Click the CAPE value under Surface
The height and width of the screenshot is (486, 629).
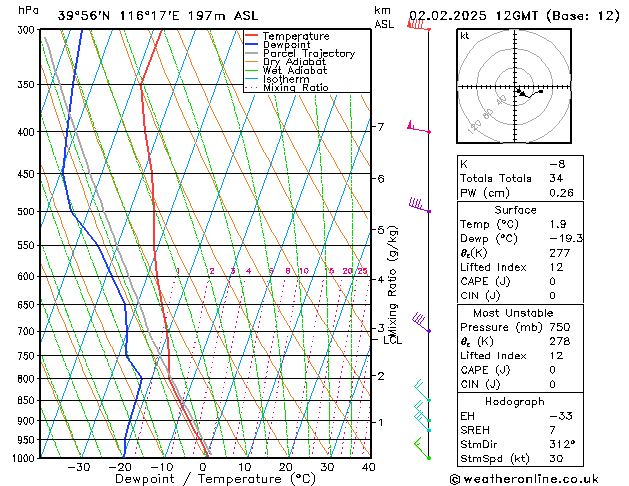pos(552,281)
